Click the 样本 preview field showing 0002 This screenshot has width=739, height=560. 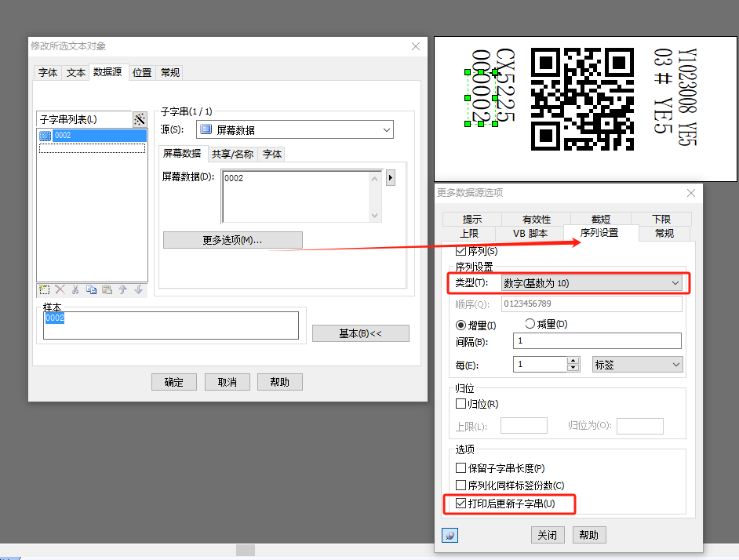point(170,325)
